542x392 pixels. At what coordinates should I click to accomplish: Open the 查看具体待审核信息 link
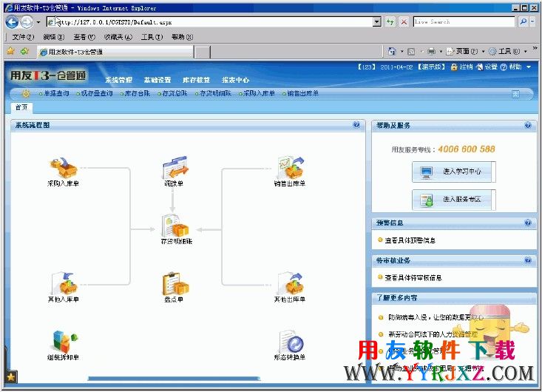[413, 277]
